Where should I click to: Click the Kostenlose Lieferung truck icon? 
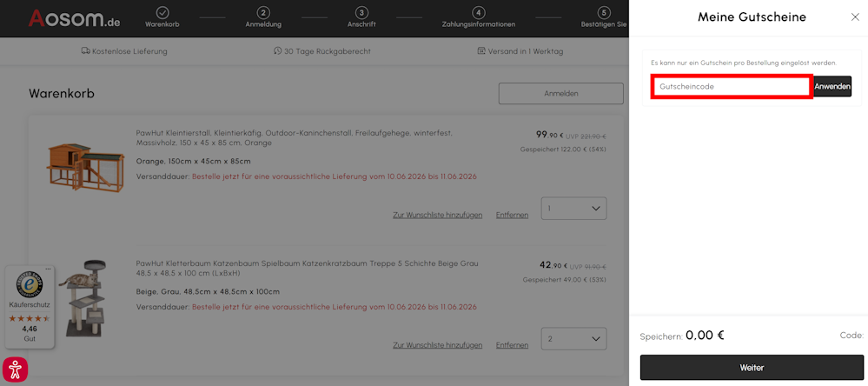(85, 51)
